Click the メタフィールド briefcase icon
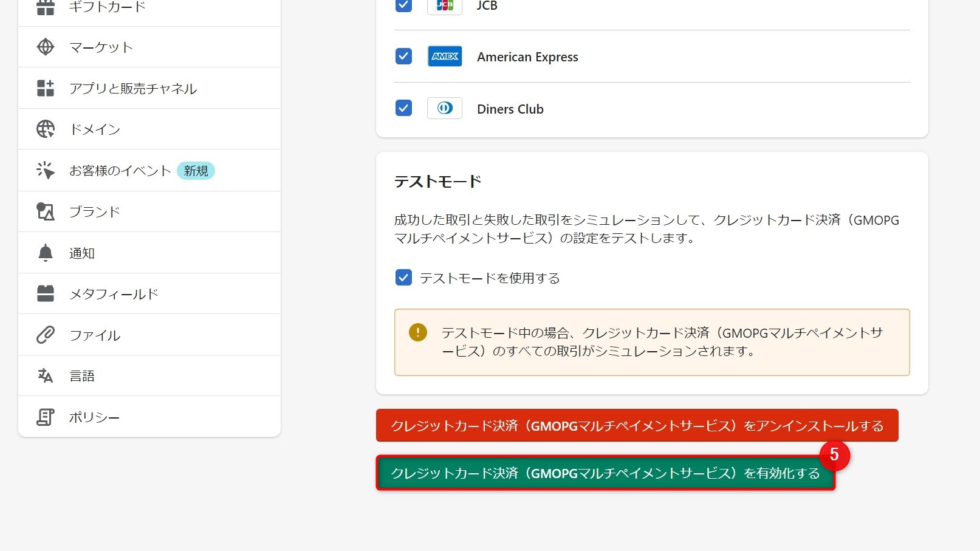The height and width of the screenshot is (551, 980). [x=45, y=293]
